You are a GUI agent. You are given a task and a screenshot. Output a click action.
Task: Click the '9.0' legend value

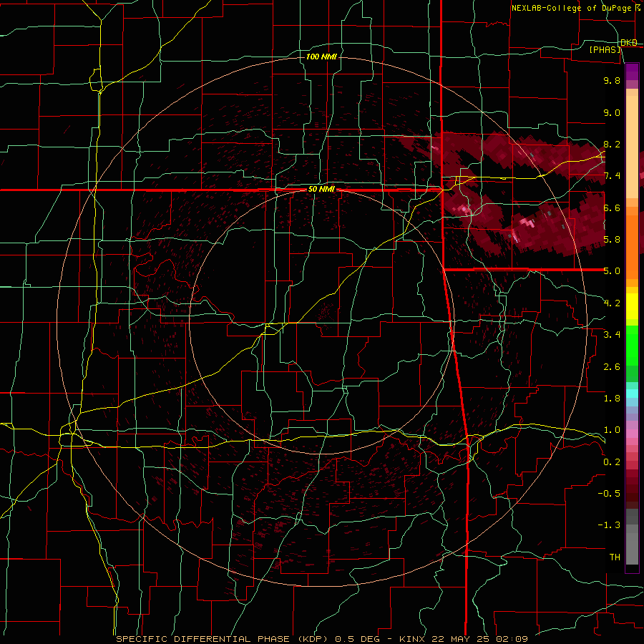click(612, 112)
